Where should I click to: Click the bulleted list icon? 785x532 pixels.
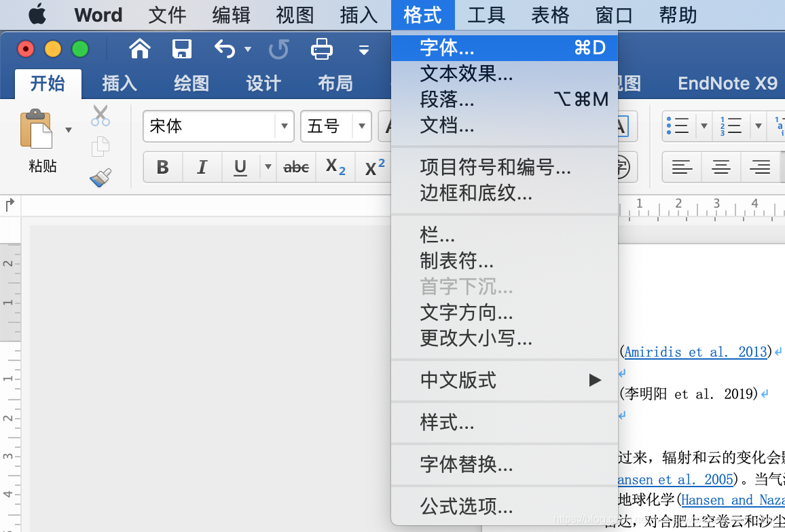pyautogui.click(x=678, y=126)
